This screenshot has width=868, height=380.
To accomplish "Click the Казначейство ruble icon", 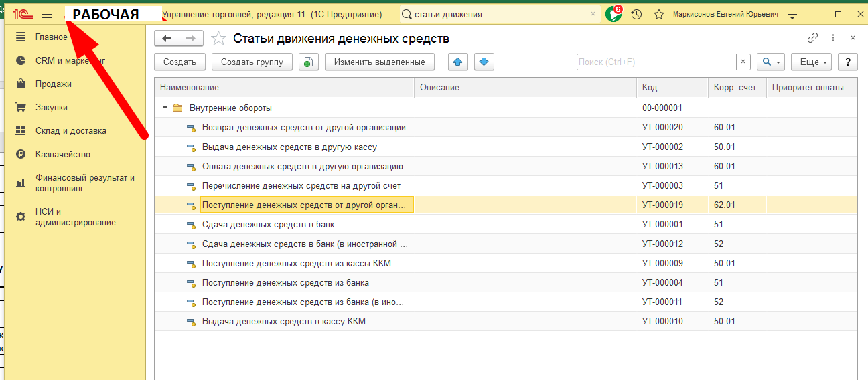I will pyautogui.click(x=21, y=154).
